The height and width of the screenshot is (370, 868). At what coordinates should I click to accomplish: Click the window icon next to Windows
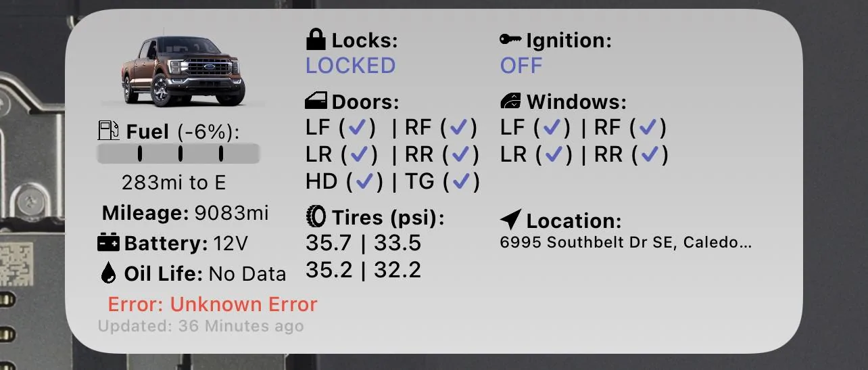coord(510,101)
